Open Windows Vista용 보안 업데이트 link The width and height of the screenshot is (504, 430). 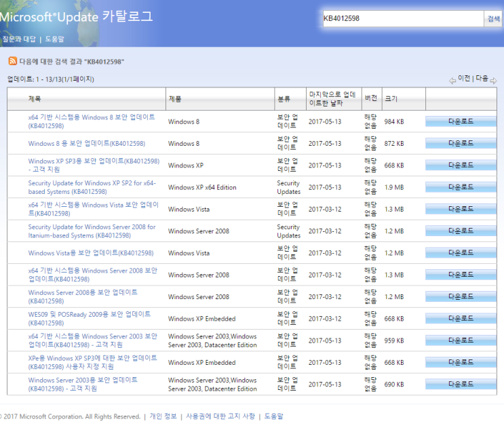[91, 253]
